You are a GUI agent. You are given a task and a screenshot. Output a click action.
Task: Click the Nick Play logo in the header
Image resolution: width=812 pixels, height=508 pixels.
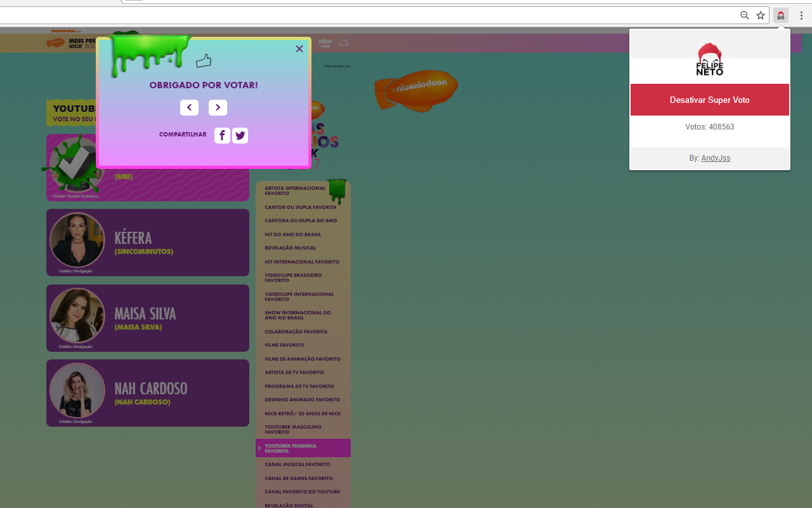[x=325, y=43]
